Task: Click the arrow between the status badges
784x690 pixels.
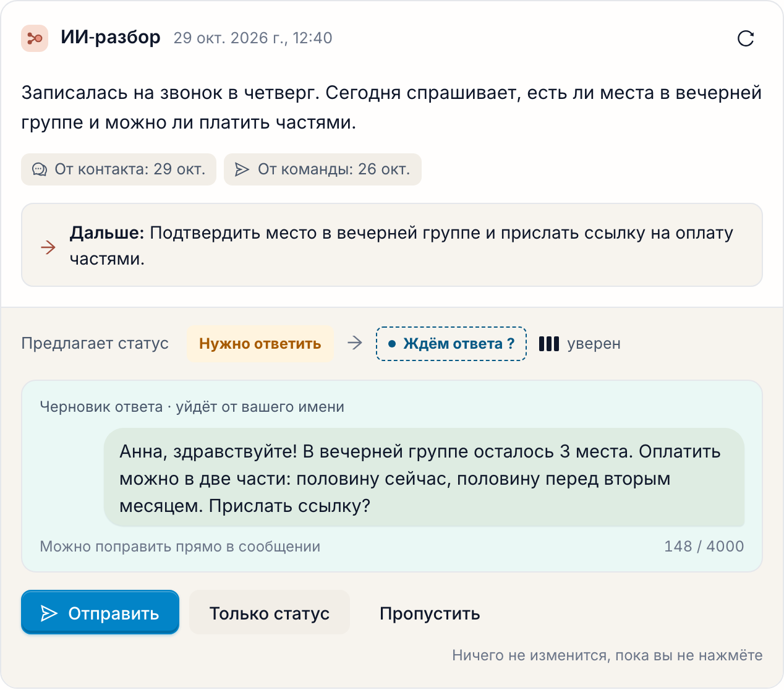Action: (355, 343)
